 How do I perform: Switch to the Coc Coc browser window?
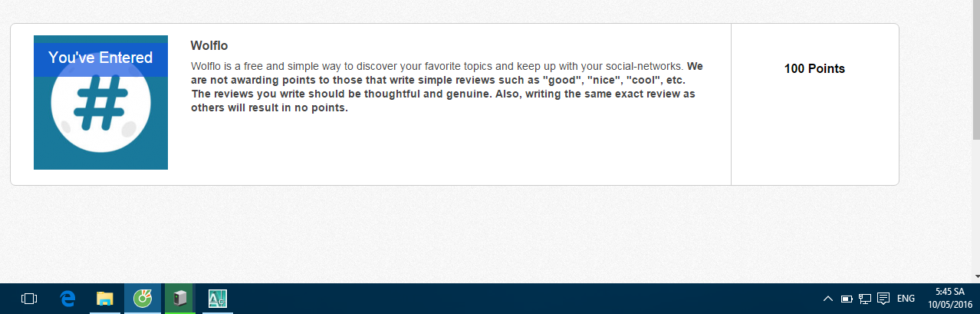(x=142, y=299)
